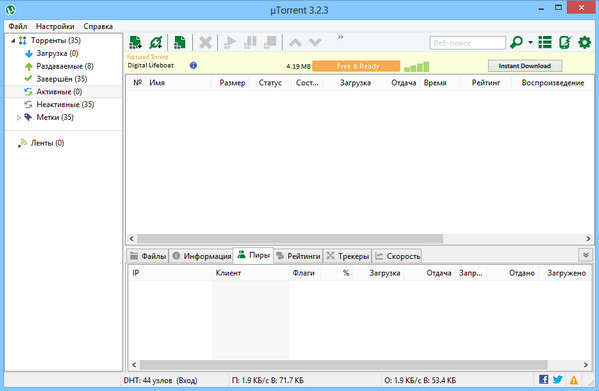Click the Add Torrent from URL icon
Image resolution: width=599 pixels, height=391 pixels.
coord(156,42)
